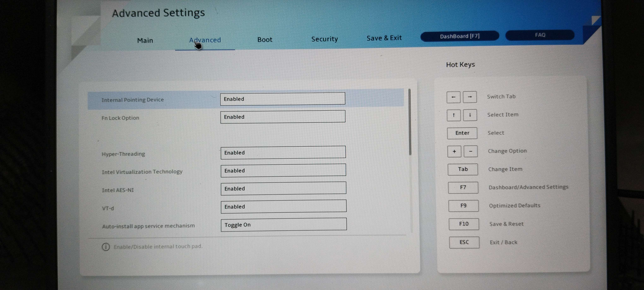Open Fn Lock Option dropdown
This screenshot has width=644, height=290.
[283, 117]
